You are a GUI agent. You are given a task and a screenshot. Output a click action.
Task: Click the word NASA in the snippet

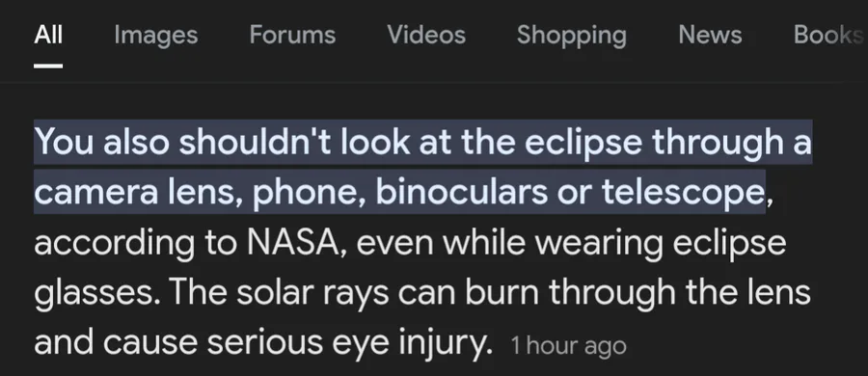pos(298,242)
